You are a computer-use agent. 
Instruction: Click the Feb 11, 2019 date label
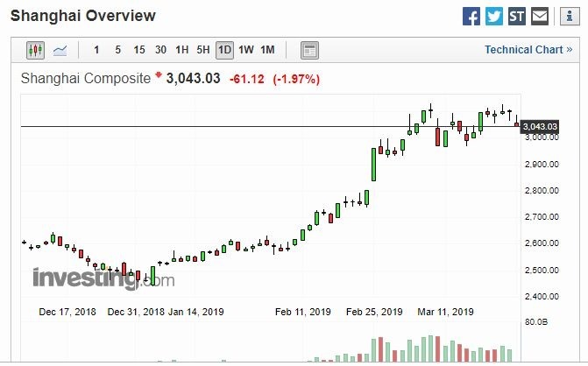303,312
